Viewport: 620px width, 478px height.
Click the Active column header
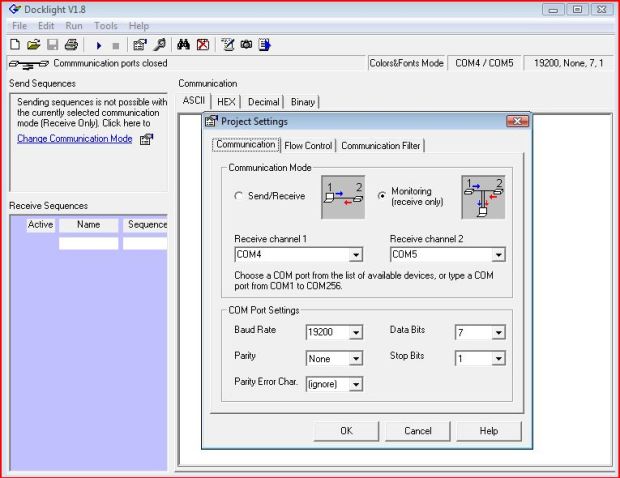coord(40,225)
